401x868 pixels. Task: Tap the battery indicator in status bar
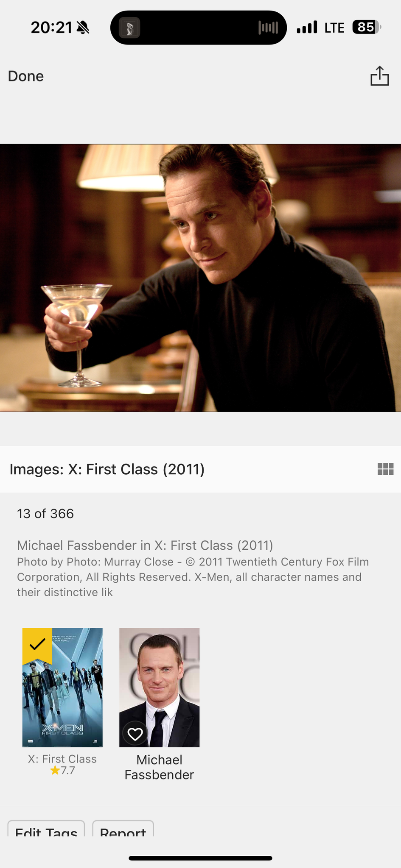point(367,28)
